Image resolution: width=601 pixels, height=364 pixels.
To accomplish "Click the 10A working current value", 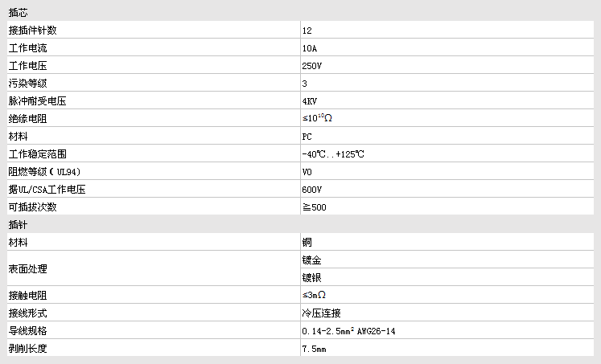I will pyautogui.click(x=310, y=48).
